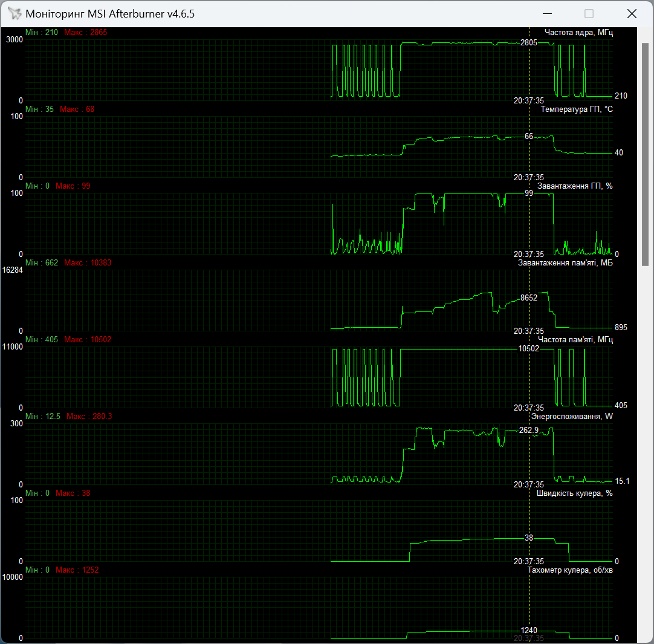Click the MSI Afterburner airplane title icon
The height and width of the screenshot is (644, 654).
point(15,13)
